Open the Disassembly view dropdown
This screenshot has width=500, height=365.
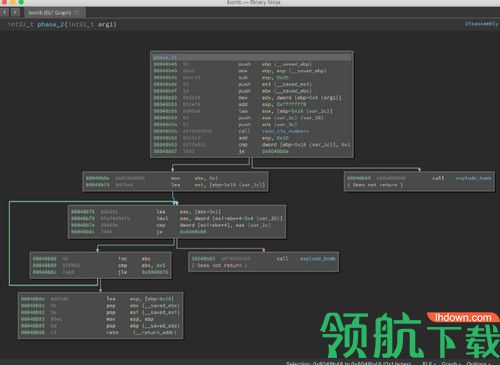point(482,24)
